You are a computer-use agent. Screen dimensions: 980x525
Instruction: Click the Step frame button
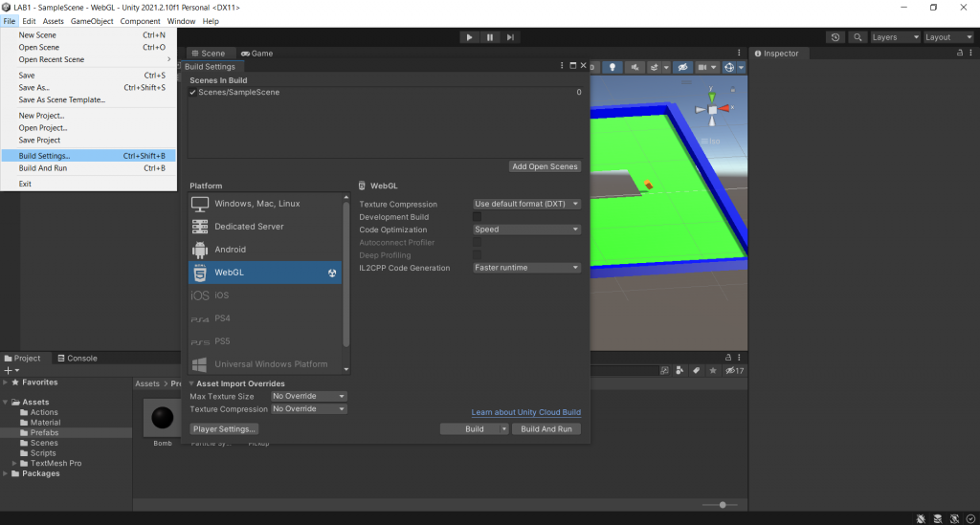(x=511, y=37)
